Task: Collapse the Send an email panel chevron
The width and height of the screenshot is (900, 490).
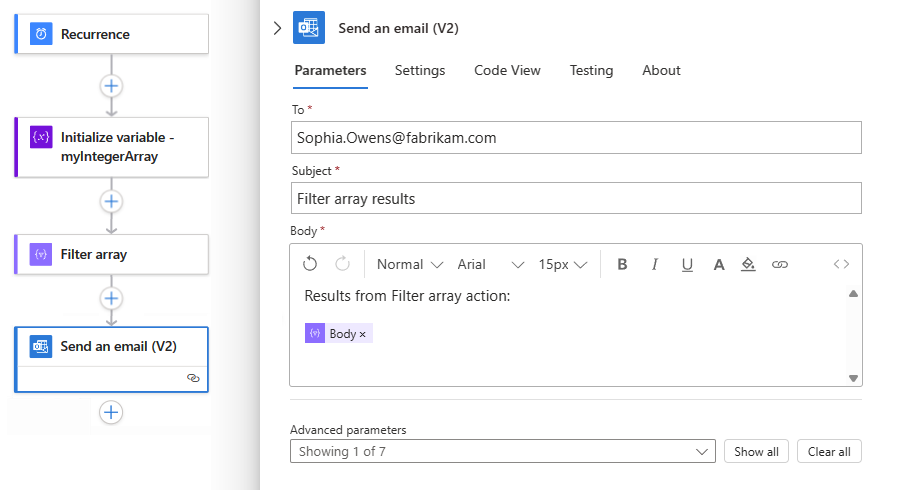Action: pos(277,28)
